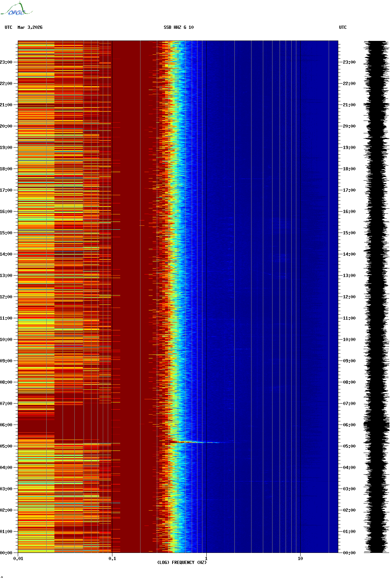
Task: Click the 09:00 tick label on left axis
Action: tap(6, 361)
